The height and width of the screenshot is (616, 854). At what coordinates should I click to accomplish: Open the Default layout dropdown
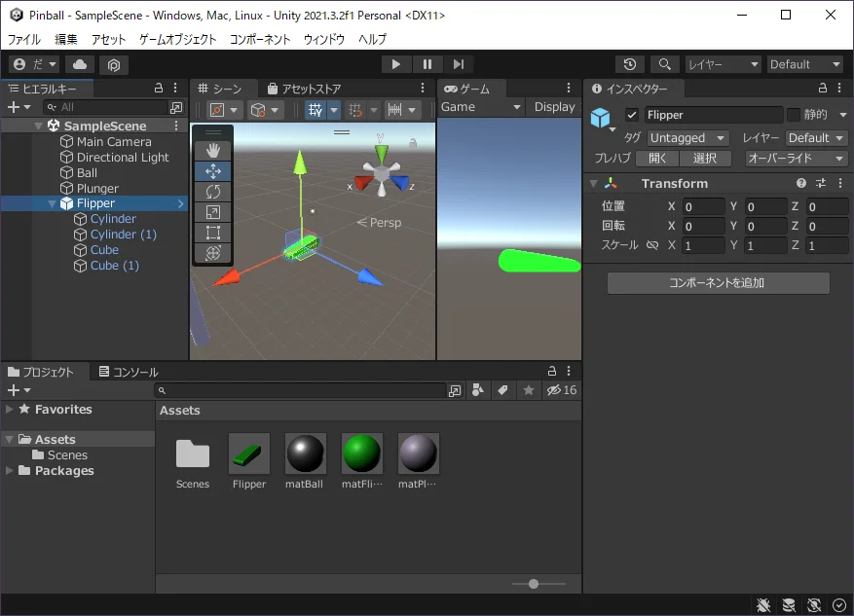point(805,65)
